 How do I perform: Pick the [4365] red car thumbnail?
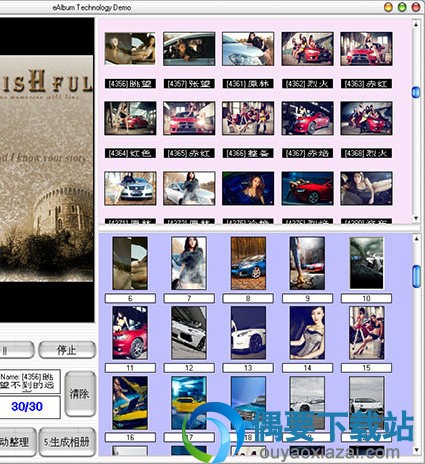pos(189,118)
